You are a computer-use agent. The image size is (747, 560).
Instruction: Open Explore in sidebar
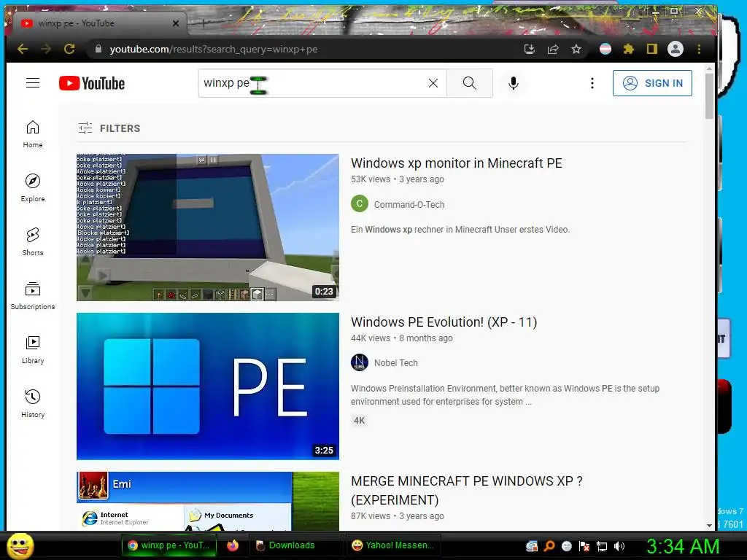point(33,188)
